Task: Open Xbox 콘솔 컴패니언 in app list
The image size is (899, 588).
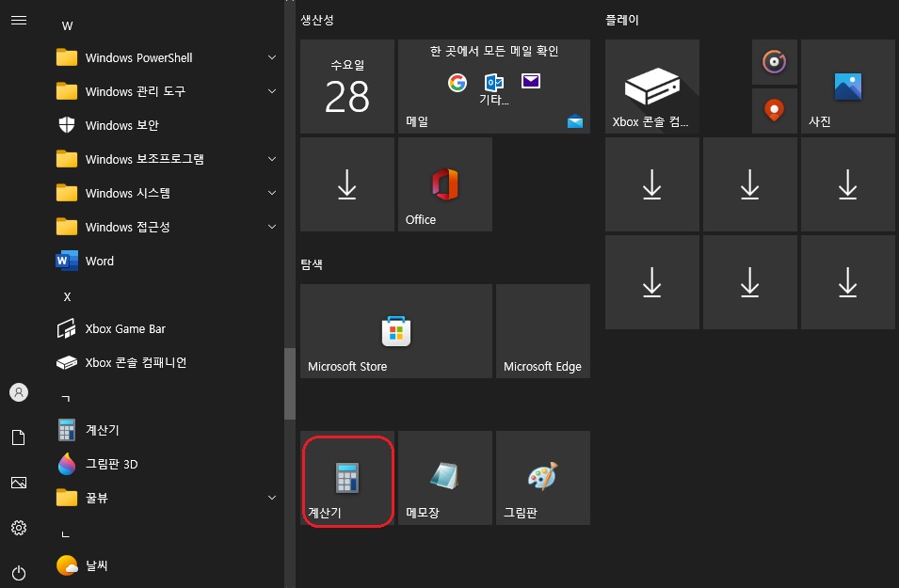Action: (167, 363)
